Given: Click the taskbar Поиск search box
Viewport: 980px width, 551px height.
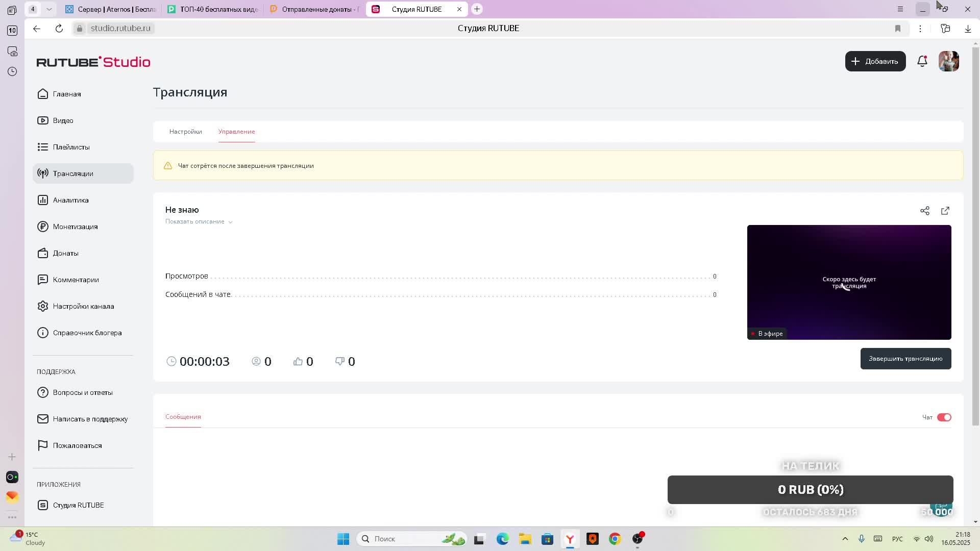Looking at the screenshot, I should pyautogui.click(x=412, y=539).
